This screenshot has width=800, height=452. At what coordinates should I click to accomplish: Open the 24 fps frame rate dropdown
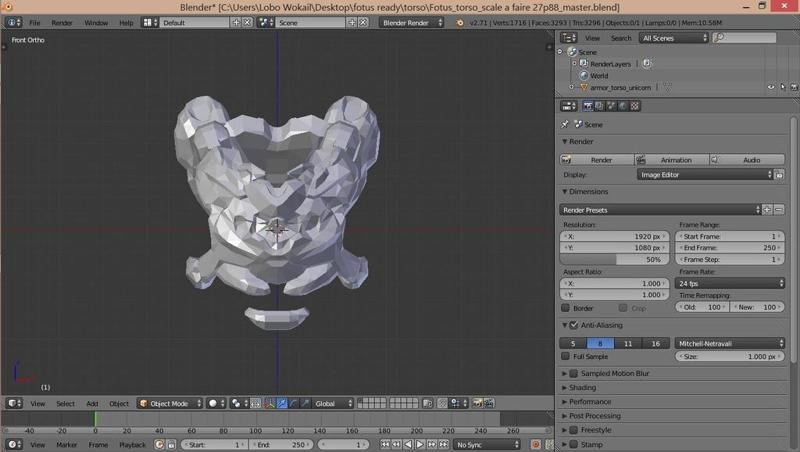(731, 283)
